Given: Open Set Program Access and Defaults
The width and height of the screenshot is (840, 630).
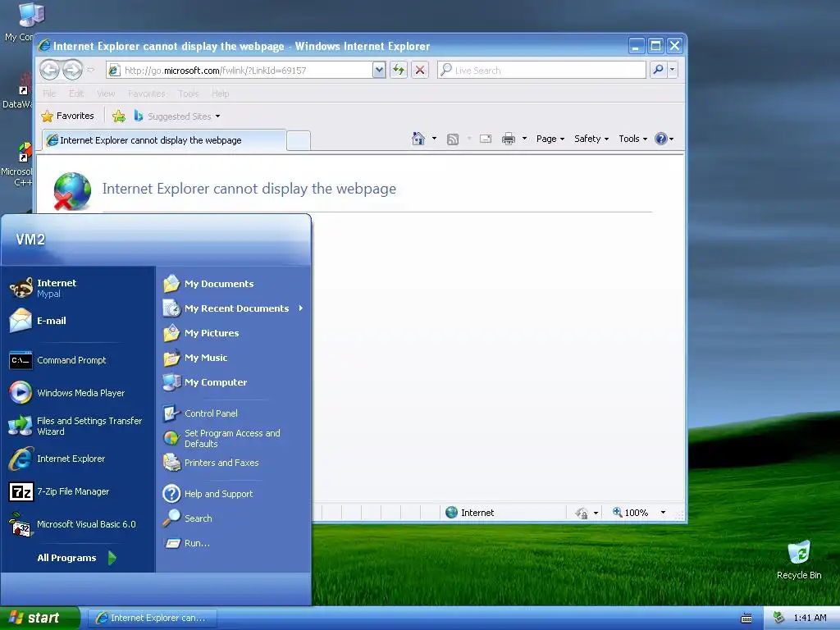Looking at the screenshot, I should point(233,438).
